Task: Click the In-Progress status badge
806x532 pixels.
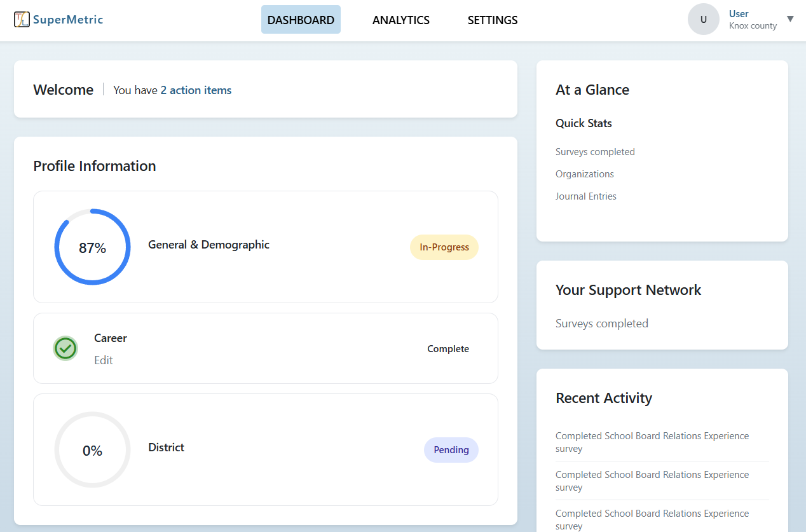Action: (x=444, y=247)
